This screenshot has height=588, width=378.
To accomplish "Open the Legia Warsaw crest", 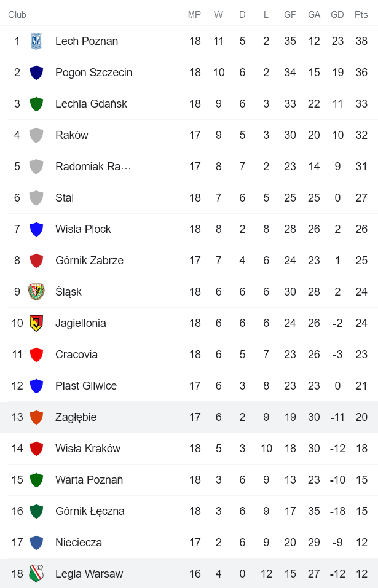I will coord(36,573).
